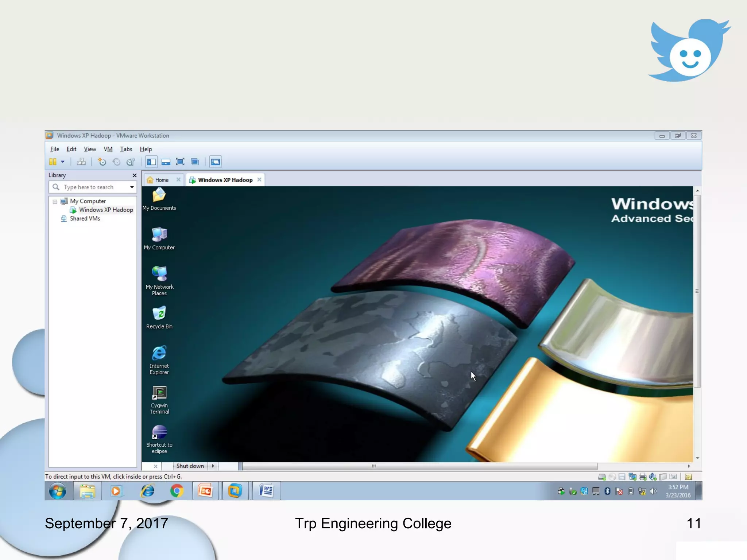Toggle the Library sidebar visibility button
The width and height of the screenshot is (747, 560).
pos(151,162)
